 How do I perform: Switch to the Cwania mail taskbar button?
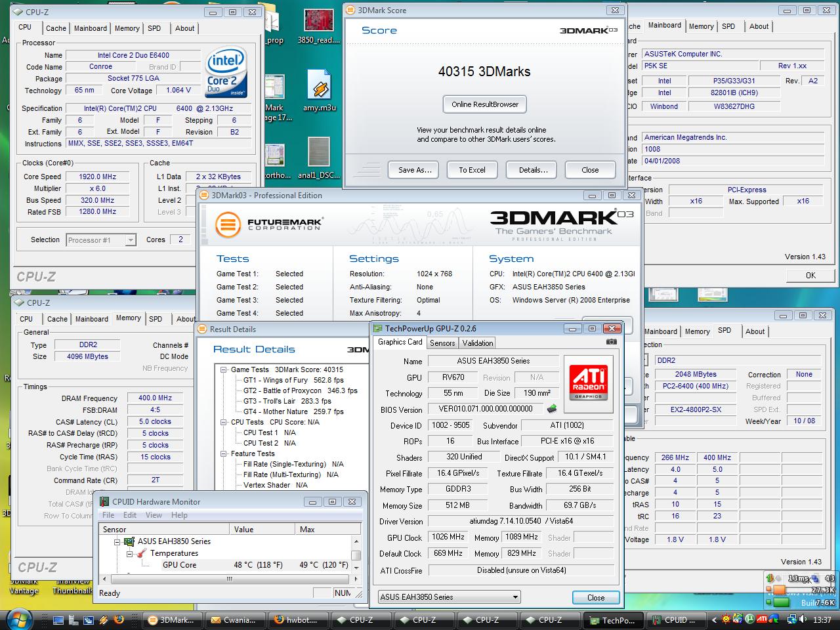234,619
